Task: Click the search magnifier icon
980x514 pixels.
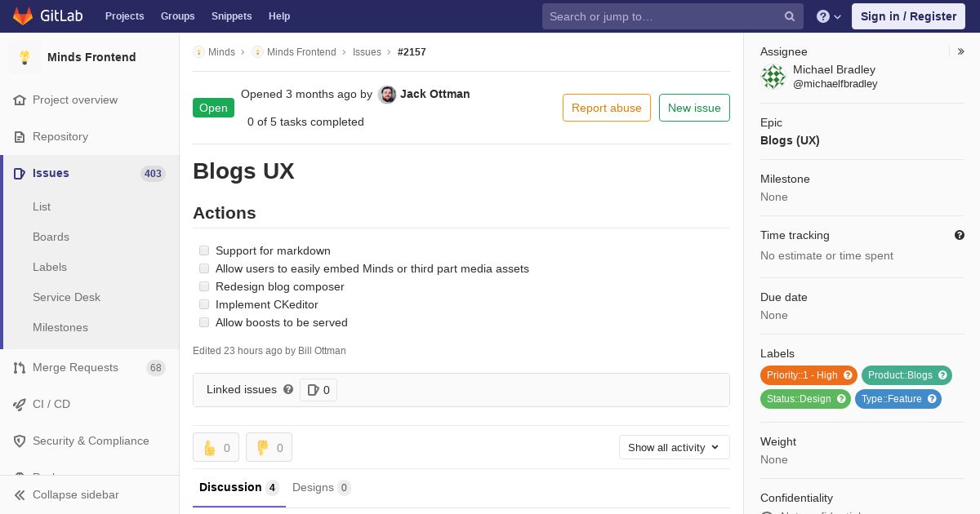Action: coord(790,16)
